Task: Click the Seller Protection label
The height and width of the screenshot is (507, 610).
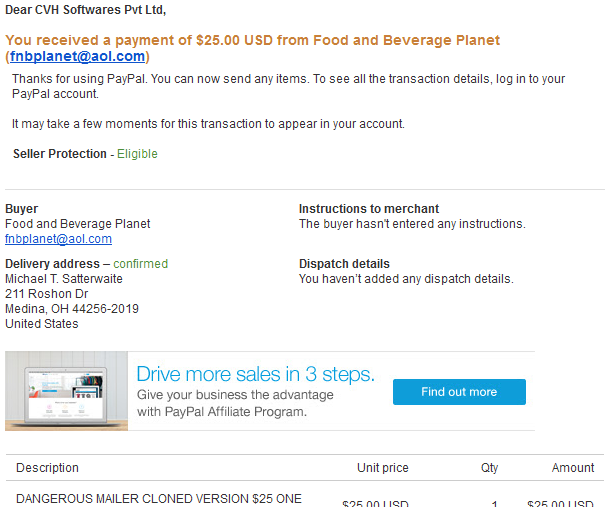Action: coord(59,154)
